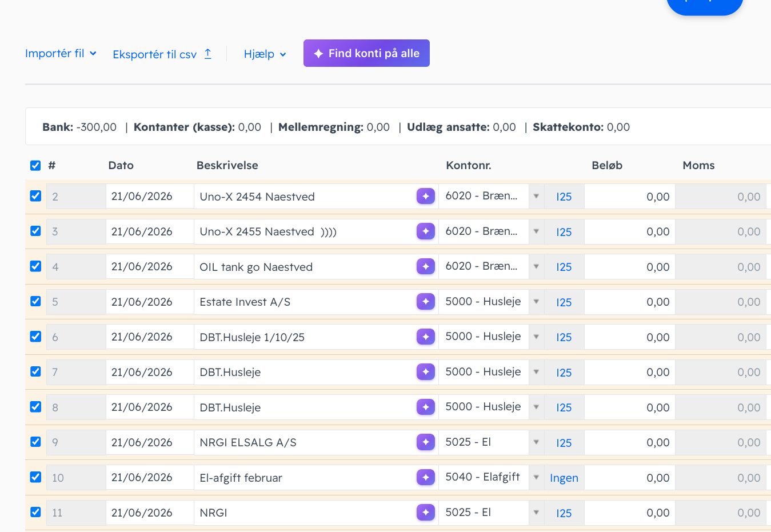Click the sparkle icon for DBT.Husleje 1/10/25
Screen dimensions: 771x532
426,337
